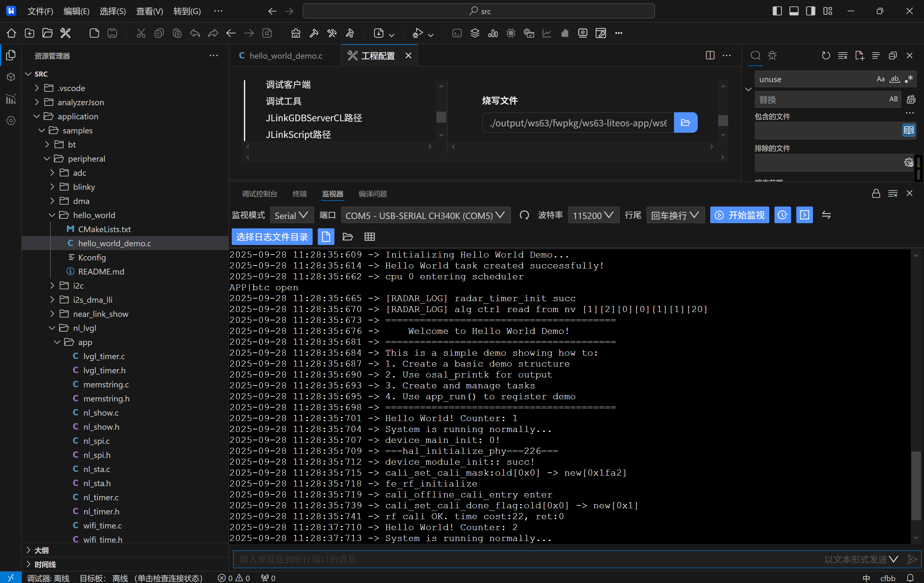Open the stack layers toolbar icon

(x=475, y=33)
